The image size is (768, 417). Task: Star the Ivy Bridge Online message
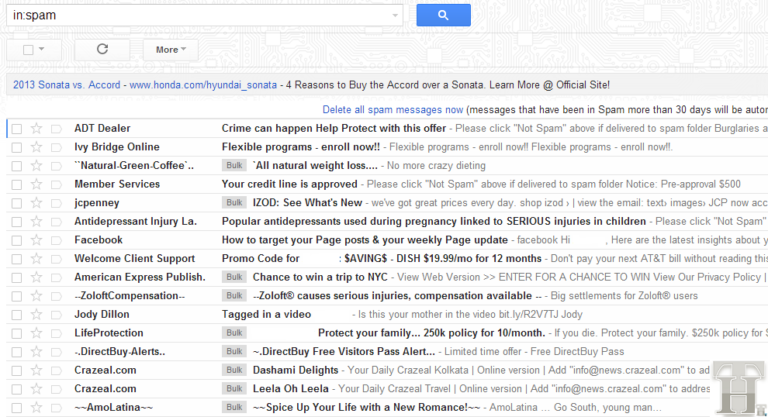[36, 147]
